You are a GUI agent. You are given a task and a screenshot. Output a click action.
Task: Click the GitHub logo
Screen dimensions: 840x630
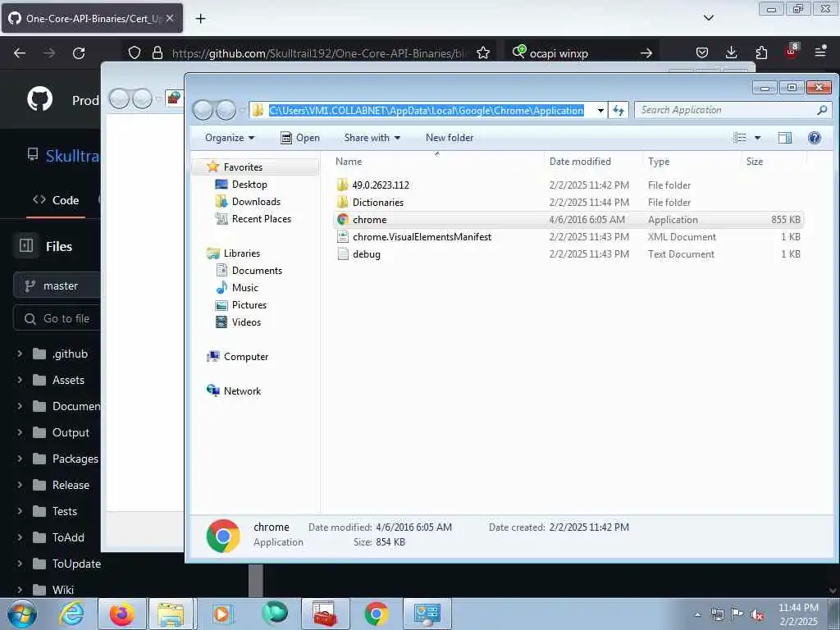(40, 98)
